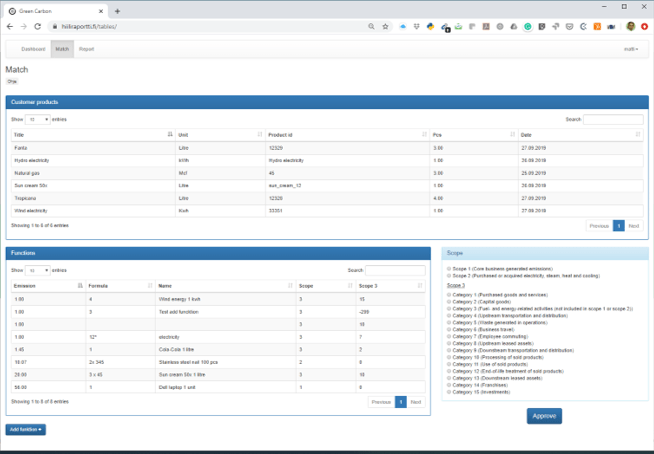Sort functions by Emission column
This screenshot has height=454, width=654.
tap(48, 286)
